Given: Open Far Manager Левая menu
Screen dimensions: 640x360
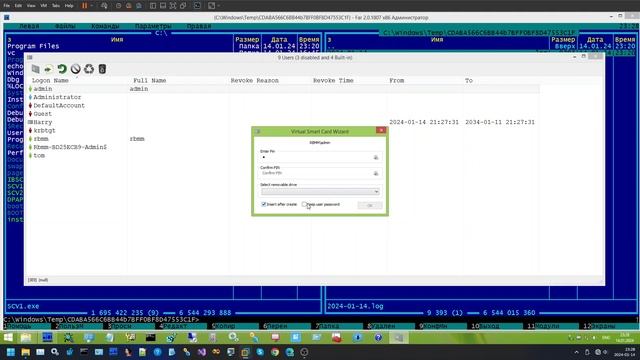Looking at the screenshot, I should point(29,26).
